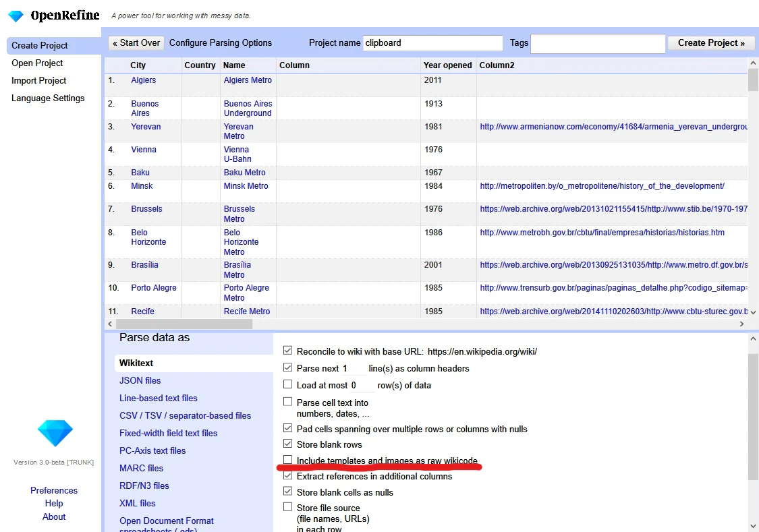The image size is (759, 532).
Task: Click the preview table scroll up arrow
Action: [753, 63]
